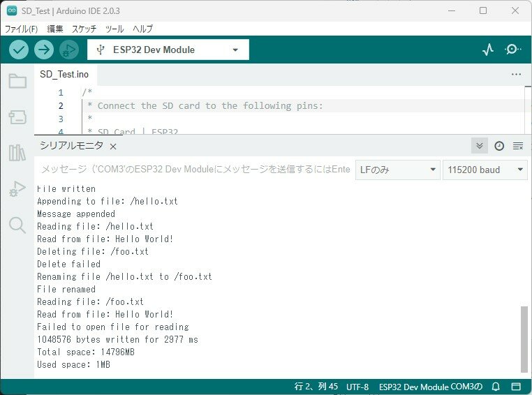Image resolution: width=532 pixels, height=395 pixels.
Task: Click the Upload arrow button
Action: (x=44, y=50)
